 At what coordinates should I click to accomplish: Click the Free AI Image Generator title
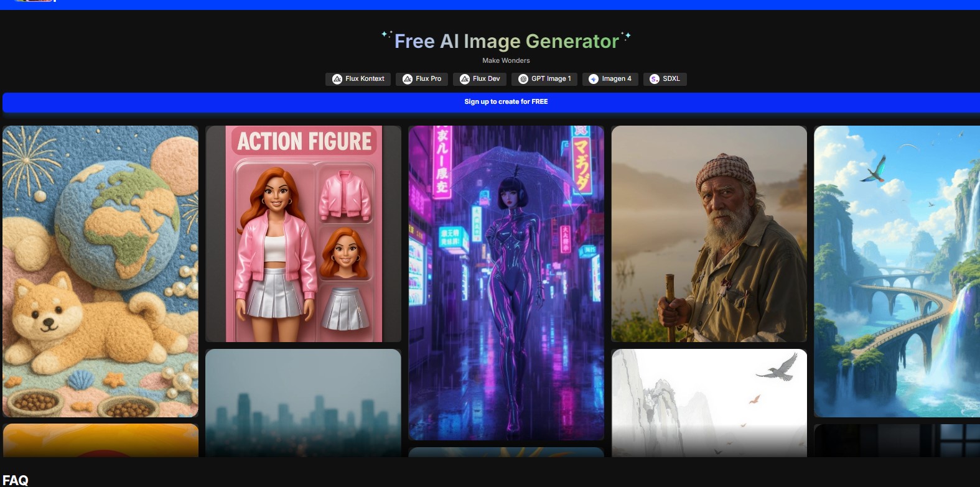tap(506, 41)
